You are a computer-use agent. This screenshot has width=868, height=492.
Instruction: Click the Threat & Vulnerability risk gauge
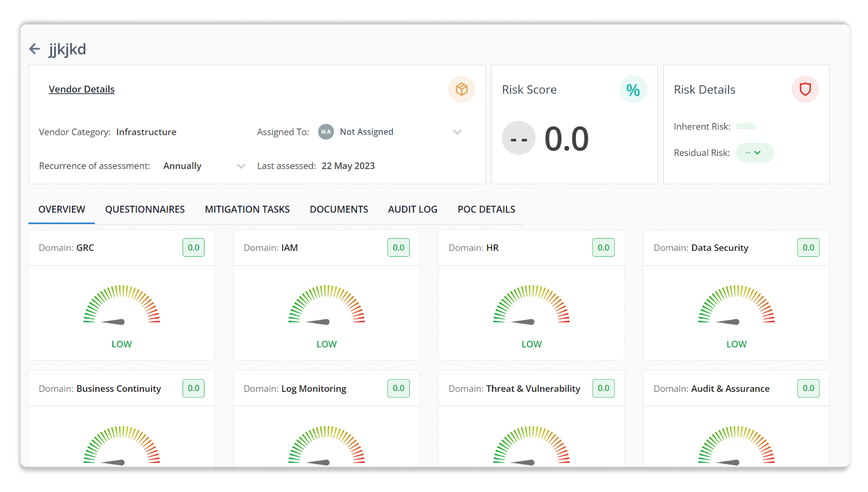point(532,446)
